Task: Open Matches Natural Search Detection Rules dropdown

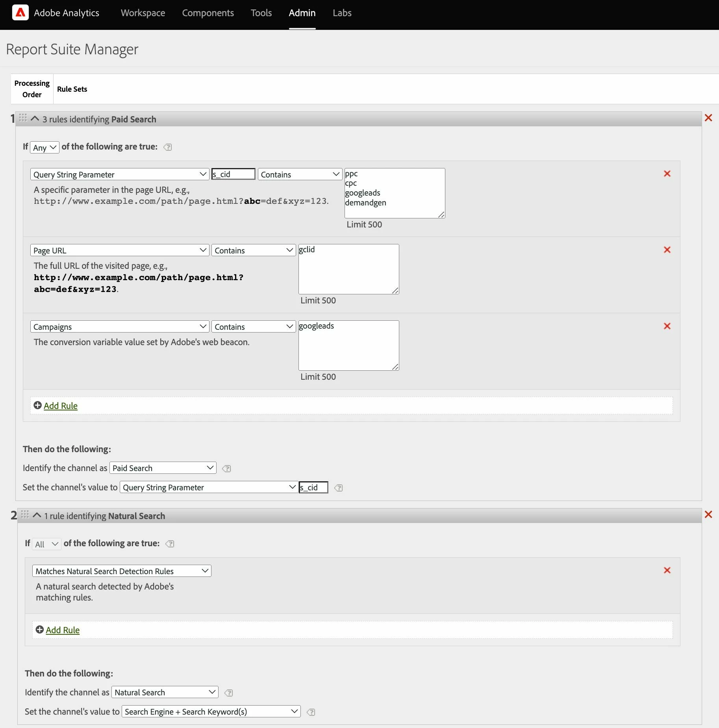Action: coord(122,571)
